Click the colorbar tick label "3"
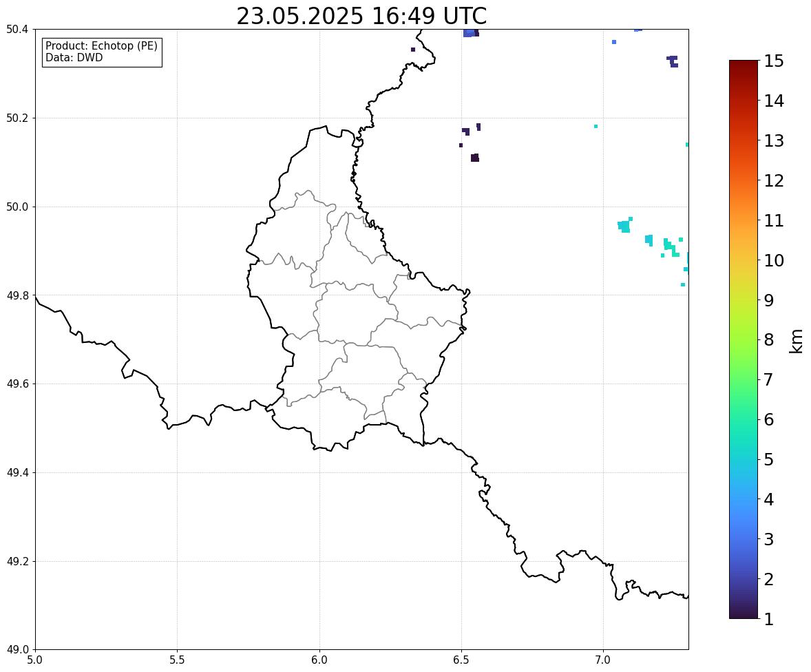Image resolution: width=811 pixels, height=672 pixels. click(768, 539)
